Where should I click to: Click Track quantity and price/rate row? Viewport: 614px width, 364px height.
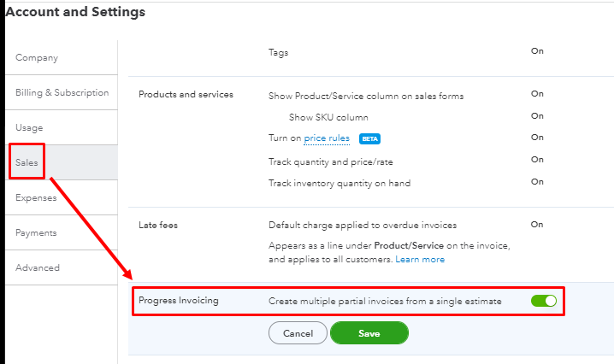coord(331,161)
